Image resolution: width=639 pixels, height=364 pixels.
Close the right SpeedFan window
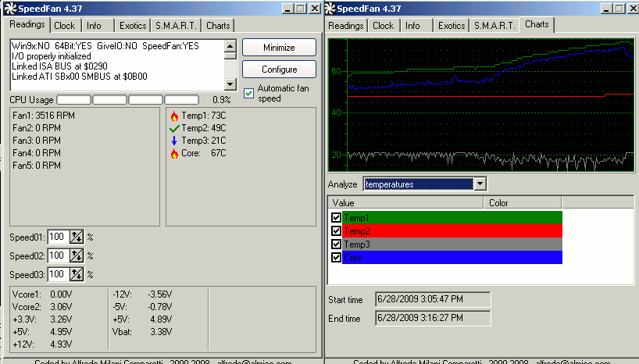tap(633, 9)
